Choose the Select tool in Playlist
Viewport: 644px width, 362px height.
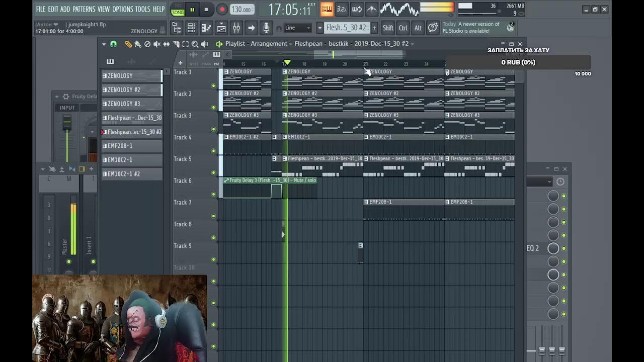[186, 44]
